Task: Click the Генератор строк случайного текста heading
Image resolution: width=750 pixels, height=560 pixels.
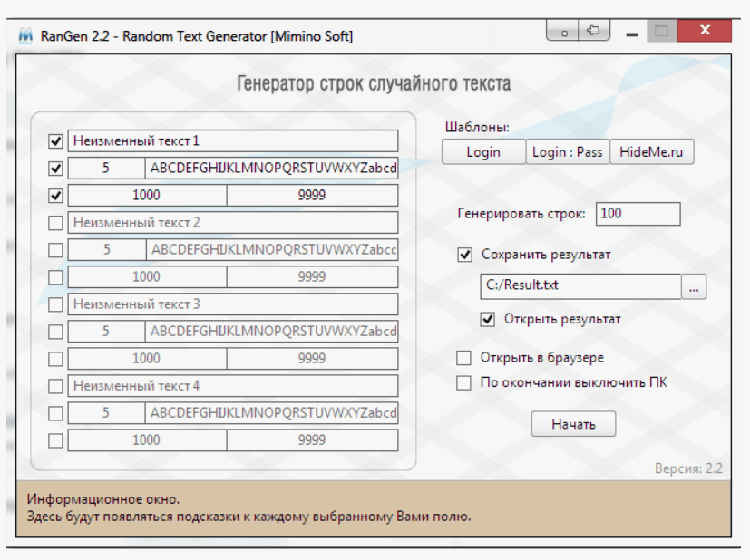Action: tap(374, 83)
